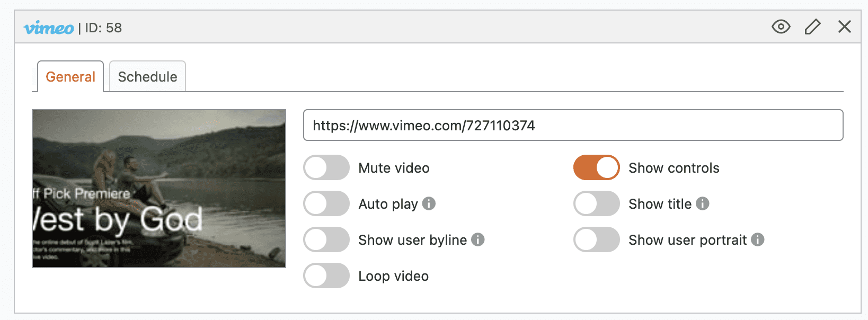The width and height of the screenshot is (868, 320).
Task: Enable the Auto play switch
Action: [x=326, y=204]
